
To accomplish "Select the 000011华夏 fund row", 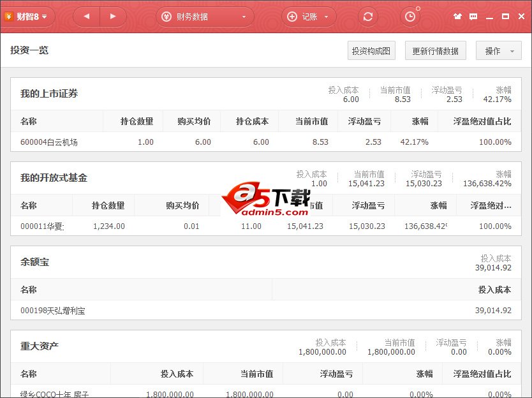I will 265,226.
